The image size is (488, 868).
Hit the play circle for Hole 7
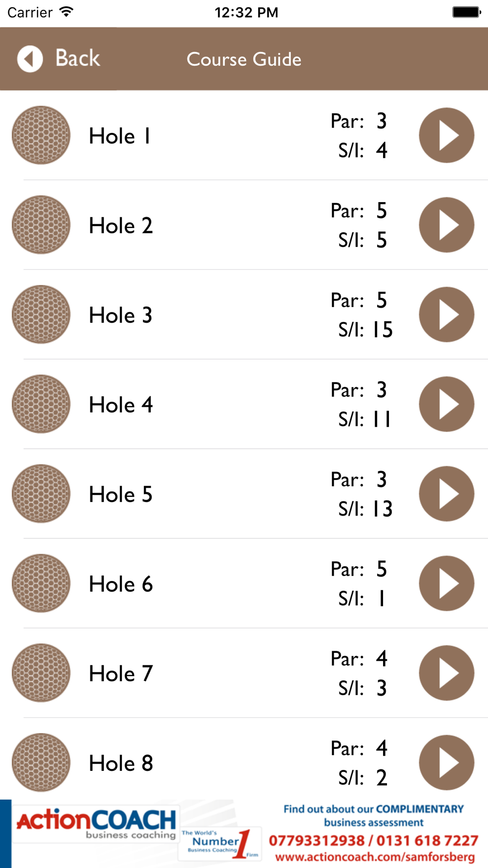point(446,673)
